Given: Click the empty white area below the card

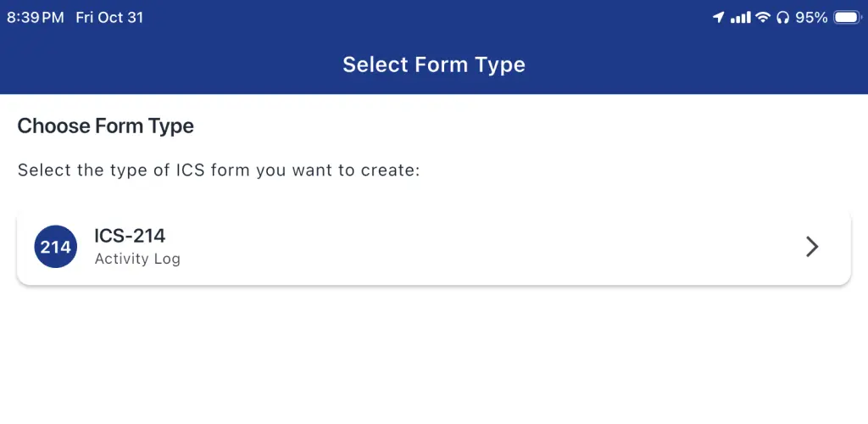Looking at the screenshot, I should [x=434, y=354].
